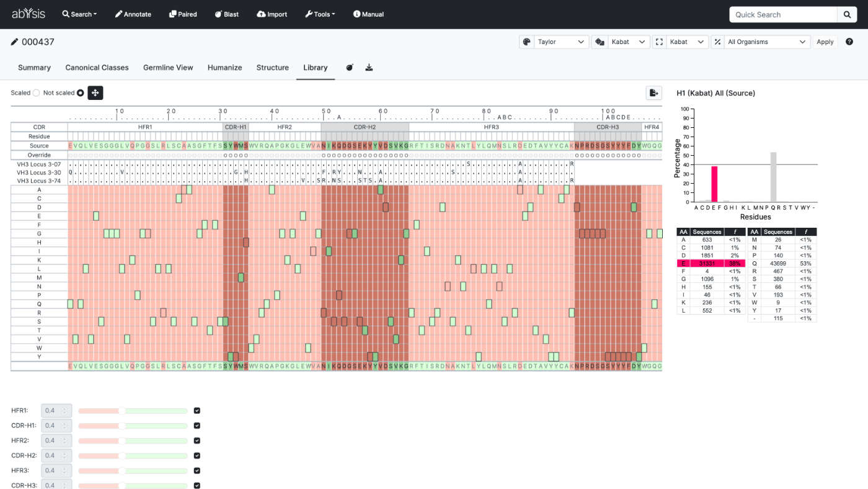
Task: Toggle the CDR-H1 checkbox
Action: 197,426
